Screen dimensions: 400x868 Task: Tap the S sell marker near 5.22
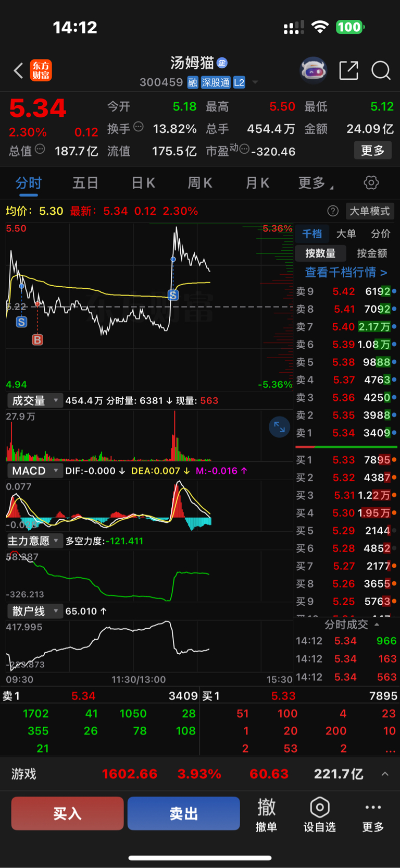[21, 322]
